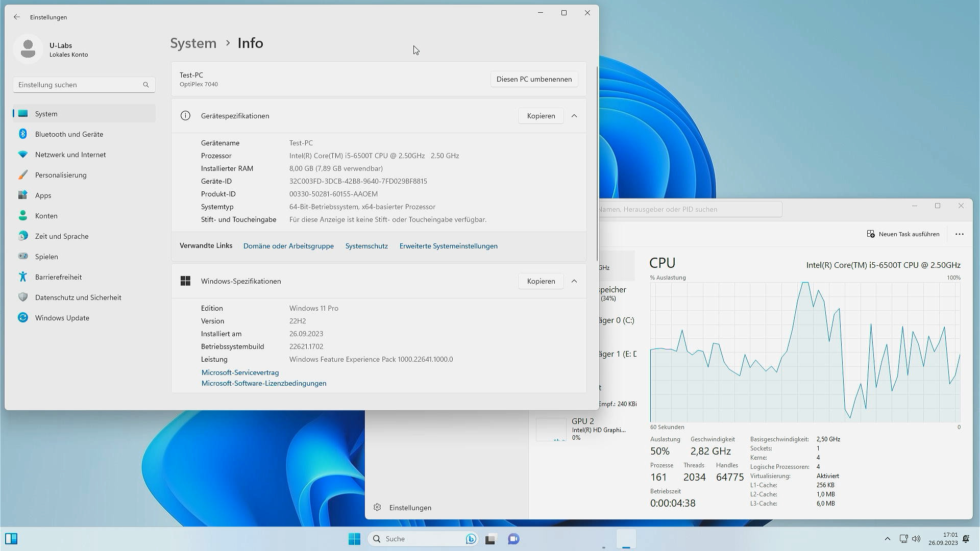This screenshot has height=551, width=980.
Task: Click the Settings window vertical scrollbar
Action: tap(597, 163)
